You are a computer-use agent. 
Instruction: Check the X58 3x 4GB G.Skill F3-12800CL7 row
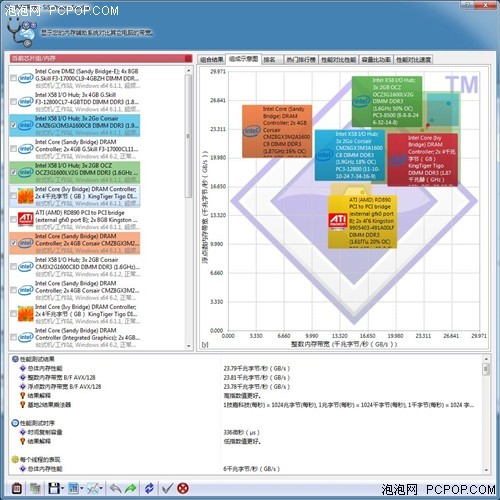click(x=13, y=101)
